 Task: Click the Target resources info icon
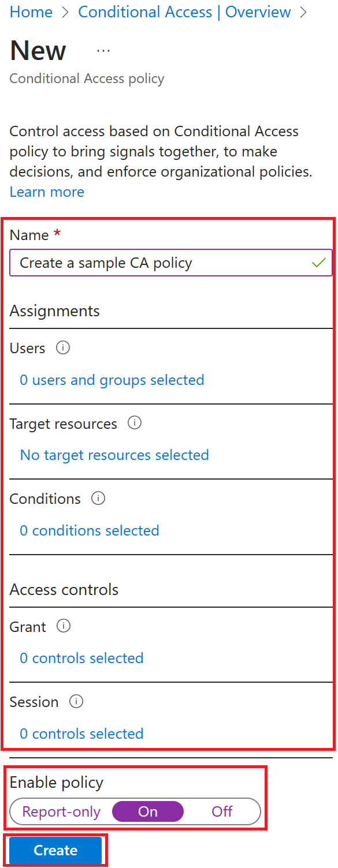pyautogui.click(x=133, y=423)
